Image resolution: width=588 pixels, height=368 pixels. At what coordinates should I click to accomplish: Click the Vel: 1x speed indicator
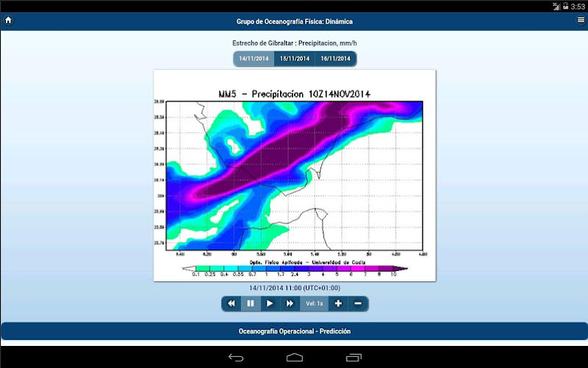coord(314,303)
